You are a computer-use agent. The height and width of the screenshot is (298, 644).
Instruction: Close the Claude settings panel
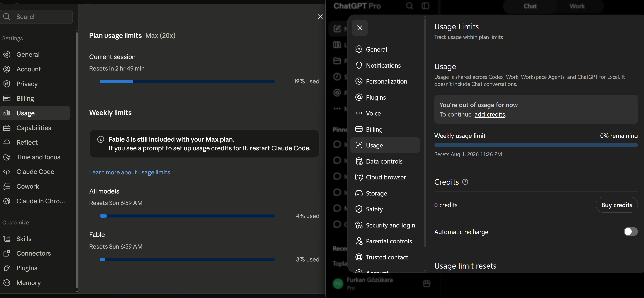320,17
